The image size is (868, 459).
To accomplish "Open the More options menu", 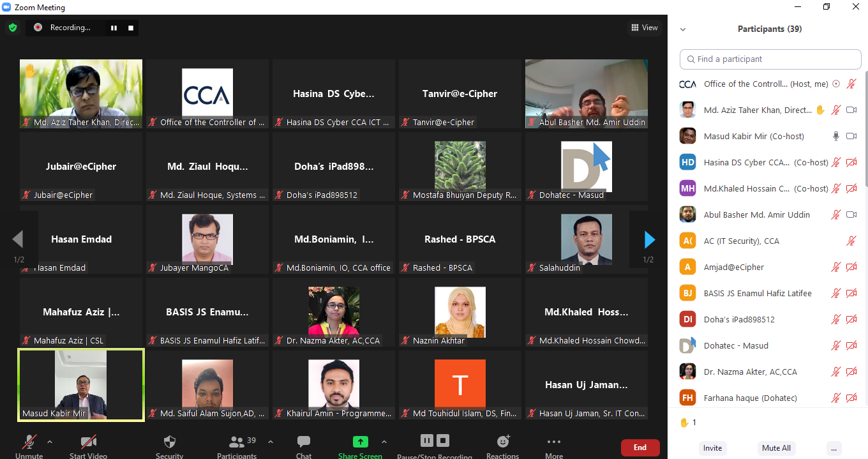I will (554, 446).
